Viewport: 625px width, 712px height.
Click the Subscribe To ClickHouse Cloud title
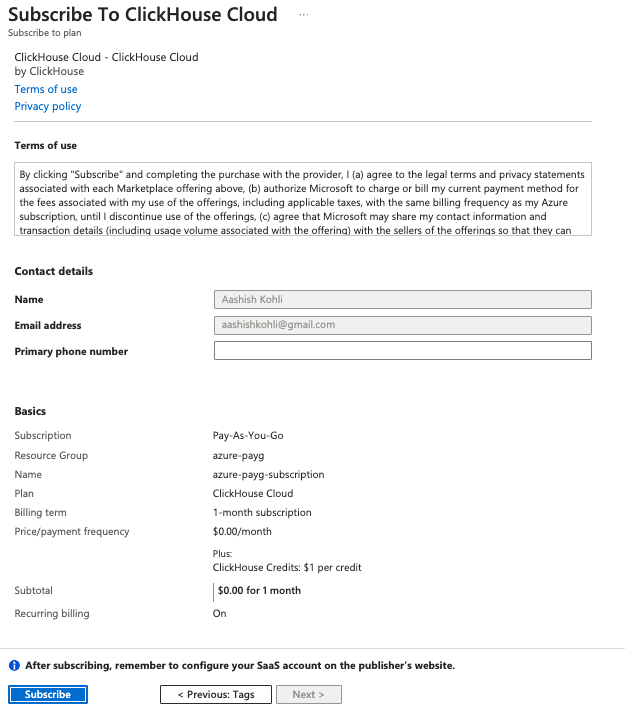click(143, 15)
